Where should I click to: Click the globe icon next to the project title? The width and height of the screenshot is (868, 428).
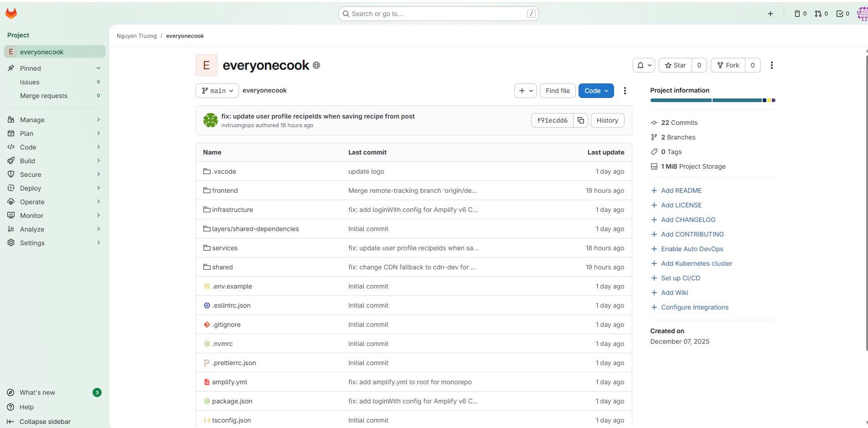coord(317,65)
